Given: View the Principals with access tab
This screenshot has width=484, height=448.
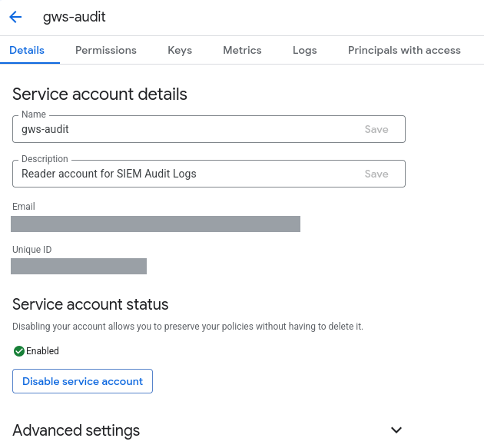Looking at the screenshot, I should [x=404, y=50].
